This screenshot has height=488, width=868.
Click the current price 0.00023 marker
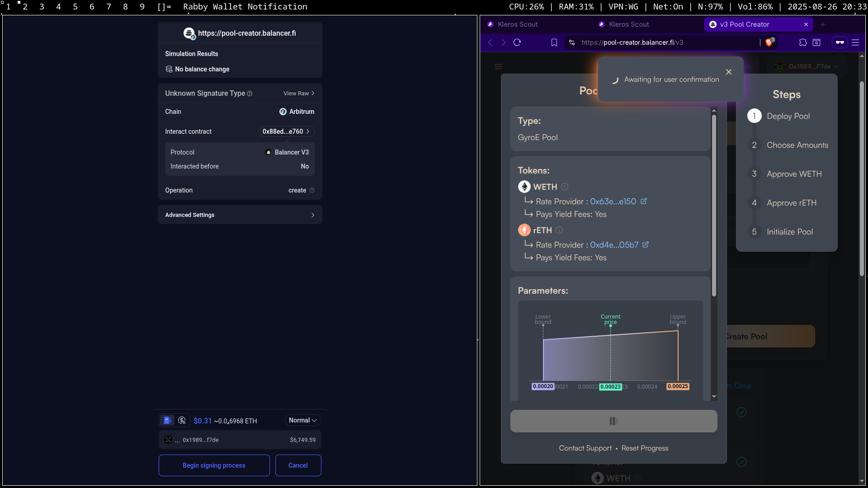[610, 387]
